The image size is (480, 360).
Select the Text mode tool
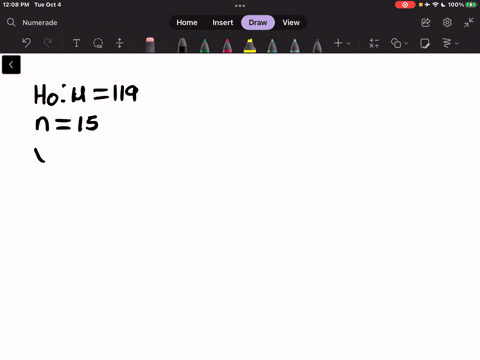click(76, 43)
